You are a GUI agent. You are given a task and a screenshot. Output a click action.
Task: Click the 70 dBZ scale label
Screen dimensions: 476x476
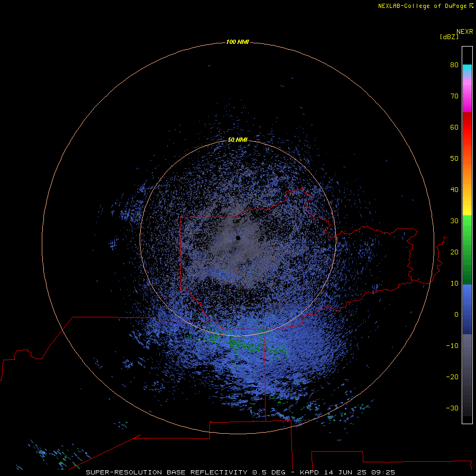pyautogui.click(x=454, y=96)
